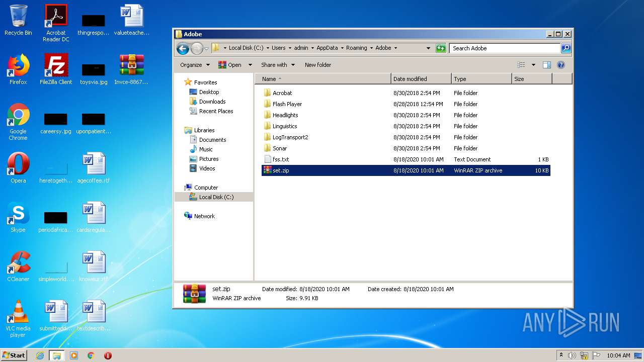Image resolution: width=644 pixels, height=362 pixels.
Task: Click New folder button
Action: pyautogui.click(x=318, y=65)
